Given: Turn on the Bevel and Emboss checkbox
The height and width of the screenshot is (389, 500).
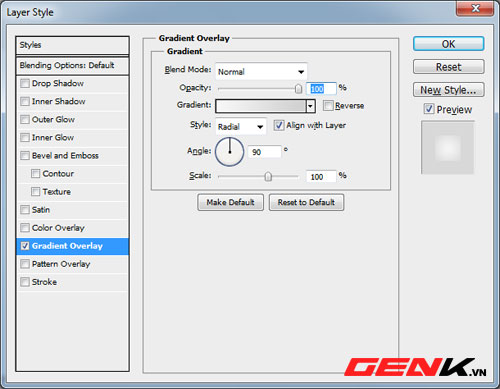Looking at the screenshot, I should pyautogui.click(x=25, y=155).
